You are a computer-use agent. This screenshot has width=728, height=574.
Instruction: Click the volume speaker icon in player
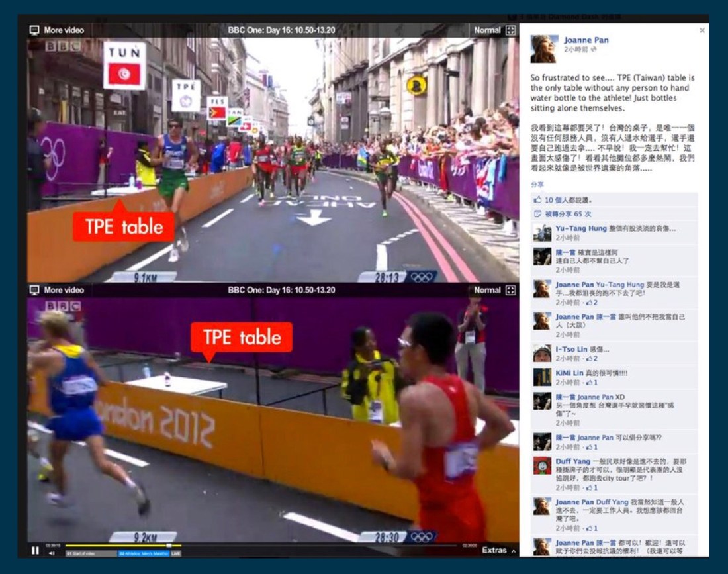point(52,553)
